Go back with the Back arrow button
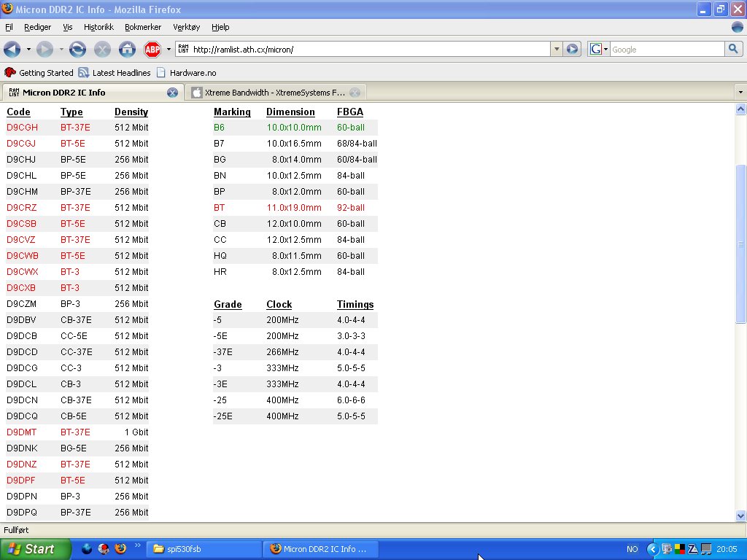 click(12, 49)
